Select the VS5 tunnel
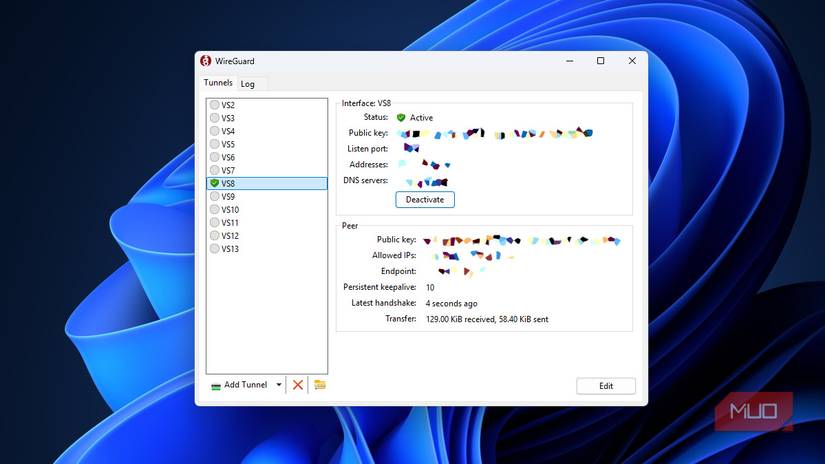 (x=267, y=144)
